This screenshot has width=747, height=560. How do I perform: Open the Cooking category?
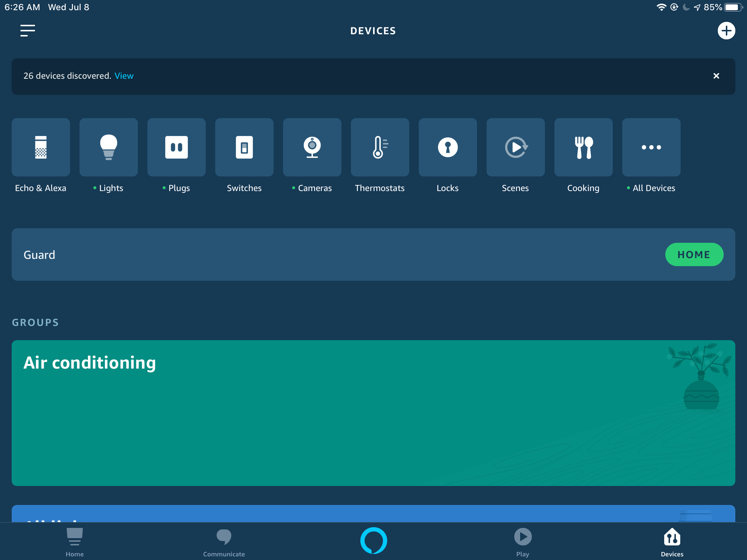(584, 147)
